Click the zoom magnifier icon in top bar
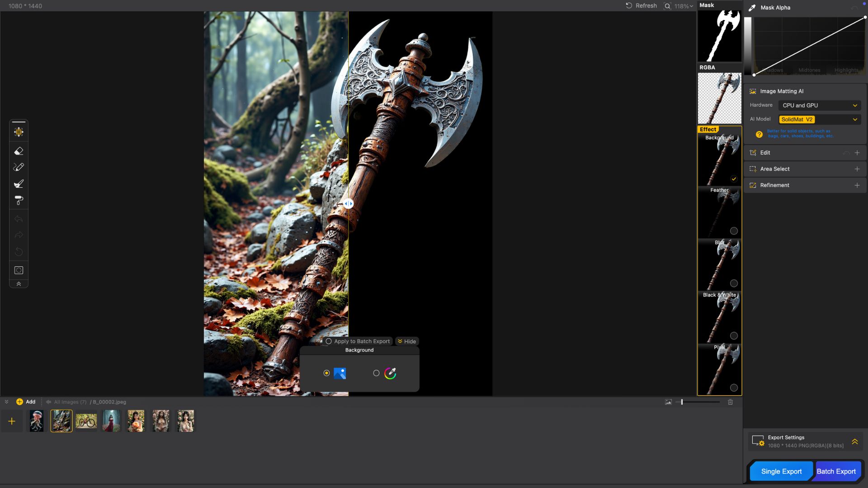This screenshot has height=488, width=868. point(667,6)
